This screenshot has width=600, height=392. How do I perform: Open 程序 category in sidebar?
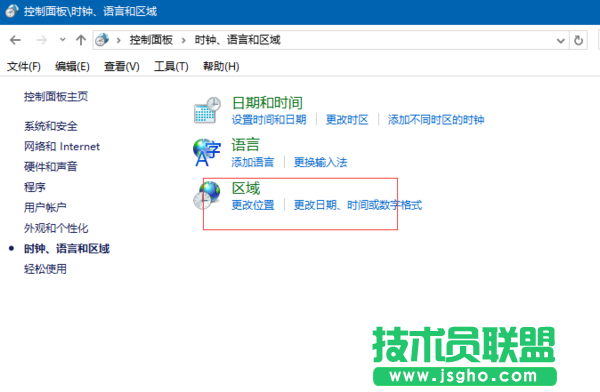34,187
